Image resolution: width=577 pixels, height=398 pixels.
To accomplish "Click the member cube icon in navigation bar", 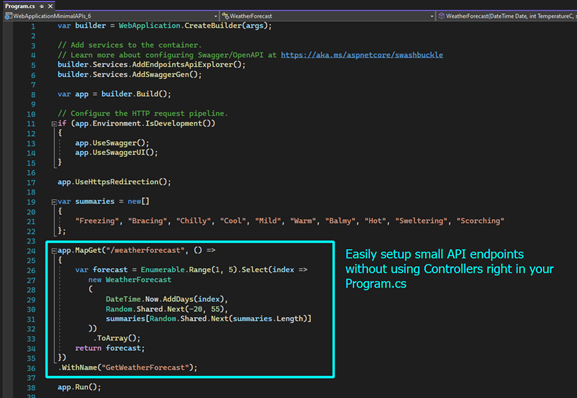I will tap(441, 16).
